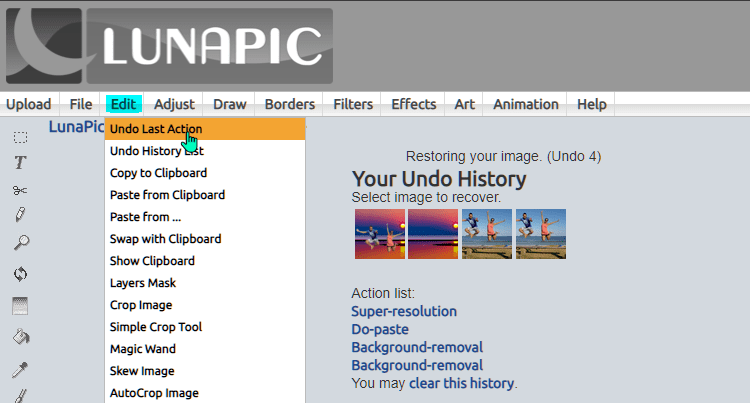Screen dimensions: 750x403
Task: Select the Text tool icon
Action: click(20, 163)
